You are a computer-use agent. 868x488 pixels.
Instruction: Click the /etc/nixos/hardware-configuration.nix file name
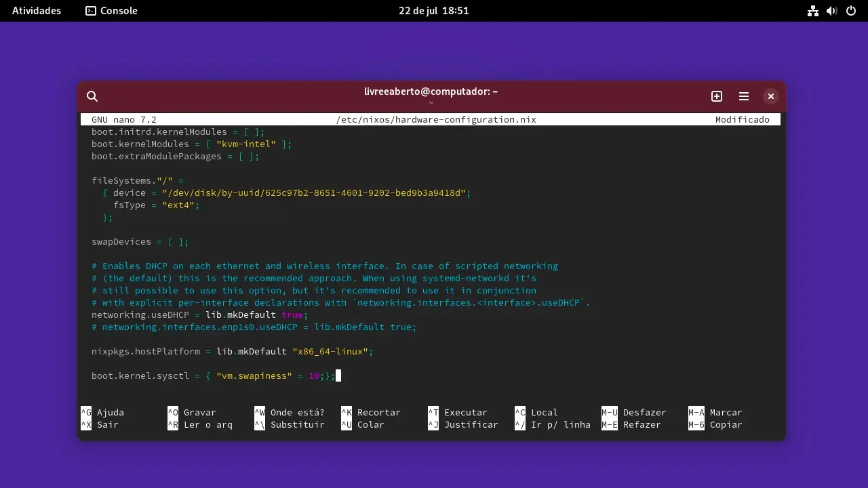[436, 119]
